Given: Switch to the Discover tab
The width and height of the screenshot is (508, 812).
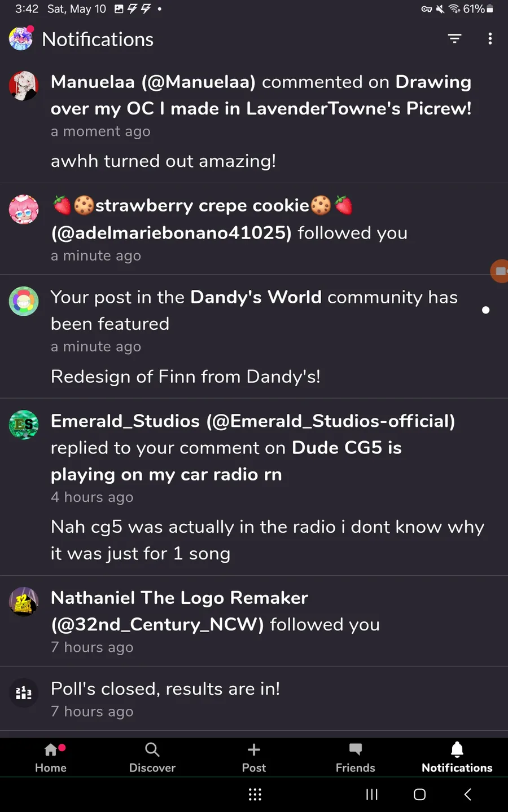Looking at the screenshot, I should pyautogui.click(x=152, y=757).
